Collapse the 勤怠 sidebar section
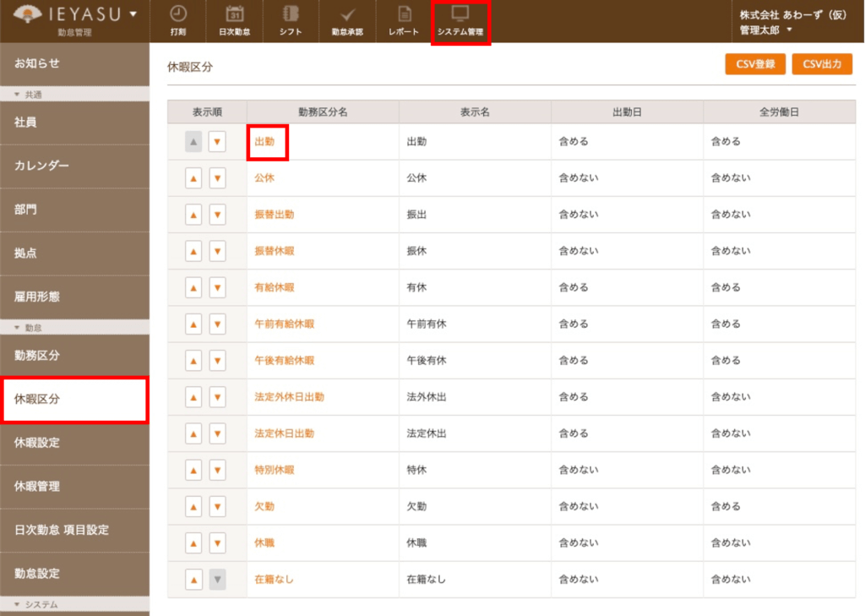 [74, 327]
